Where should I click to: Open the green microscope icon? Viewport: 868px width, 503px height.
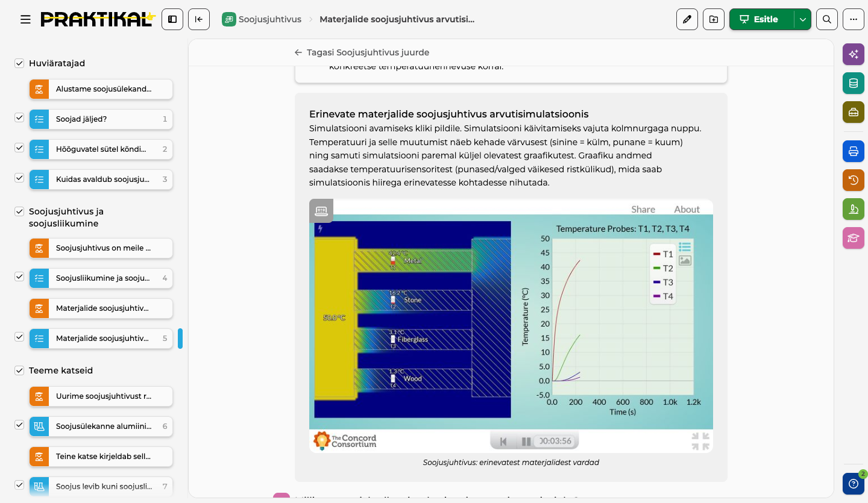tap(854, 209)
